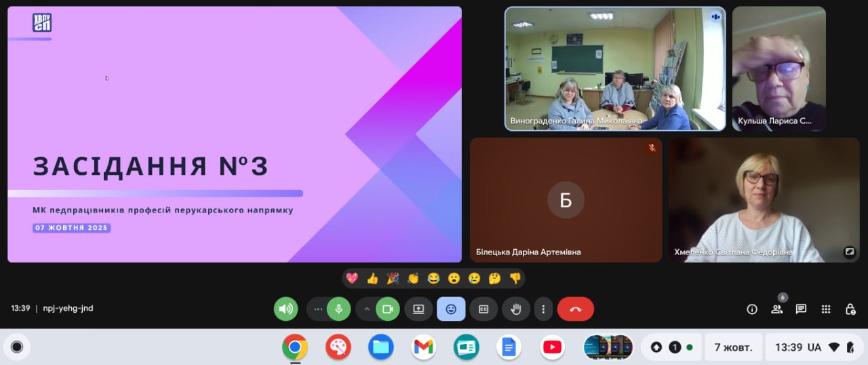Screen dimensions: 868x365
Task: Open the meeting details info icon
Action: click(752, 309)
